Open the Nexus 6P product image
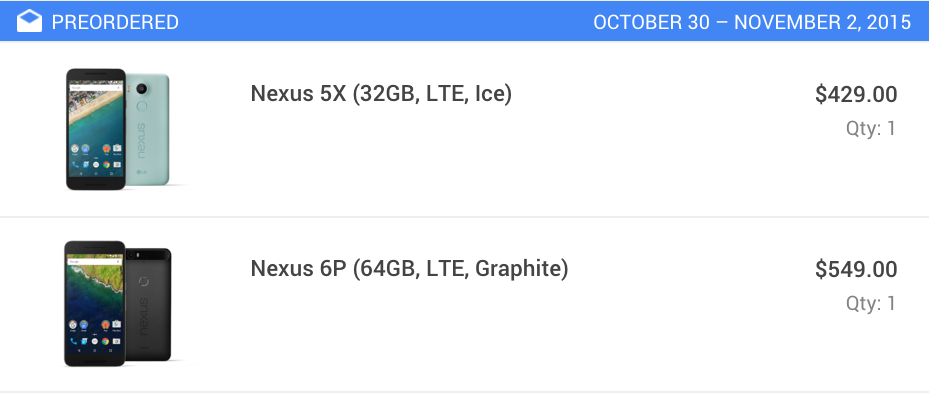Viewport: 929px width, 393px height. click(x=118, y=303)
